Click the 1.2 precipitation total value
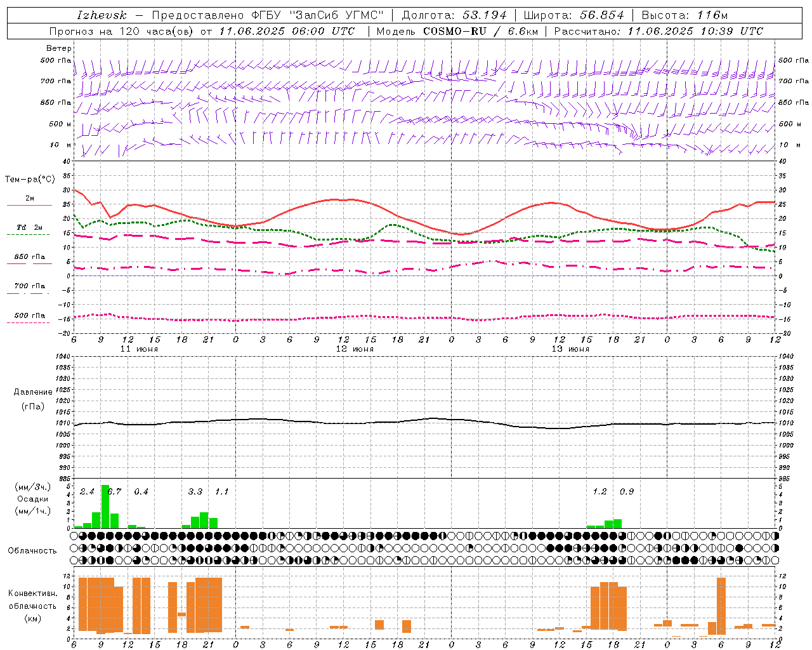Viewport: 812px width, 650px height. click(599, 492)
